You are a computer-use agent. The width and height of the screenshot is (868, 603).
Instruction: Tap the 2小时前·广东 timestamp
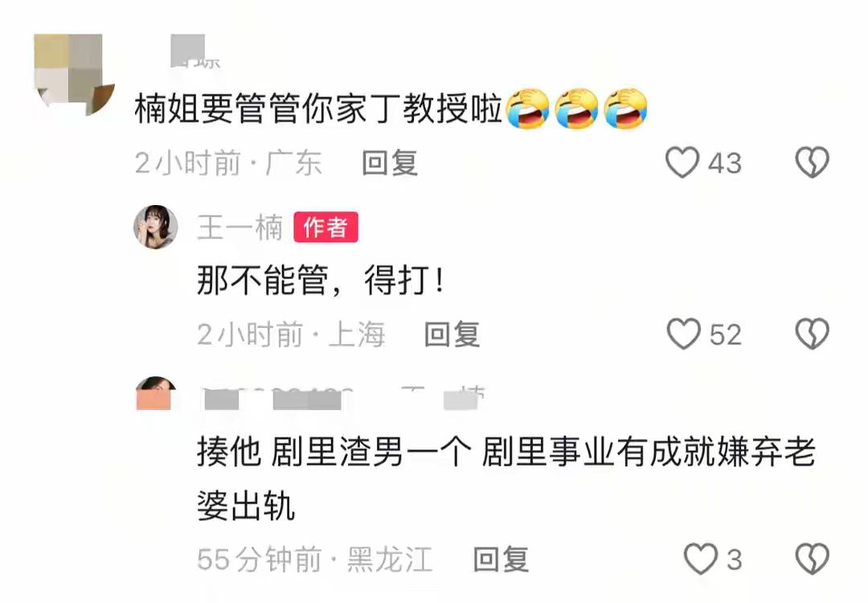pyautogui.click(x=228, y=163)
